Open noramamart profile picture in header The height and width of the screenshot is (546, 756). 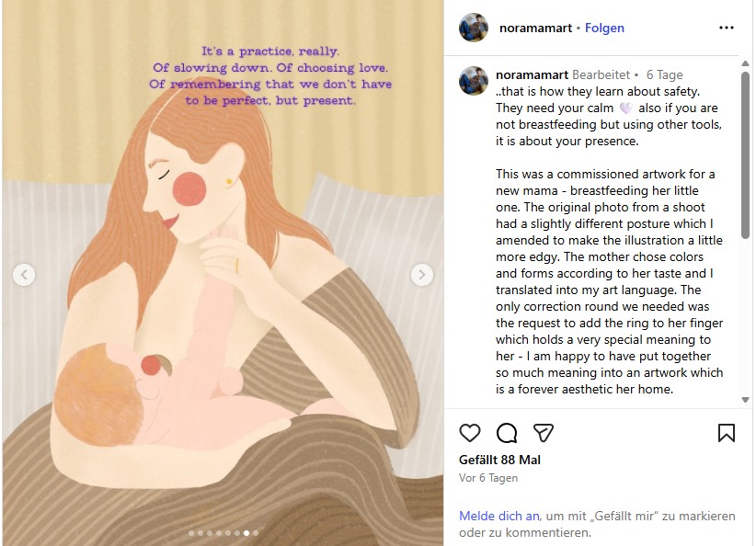(x=474, y=28)
